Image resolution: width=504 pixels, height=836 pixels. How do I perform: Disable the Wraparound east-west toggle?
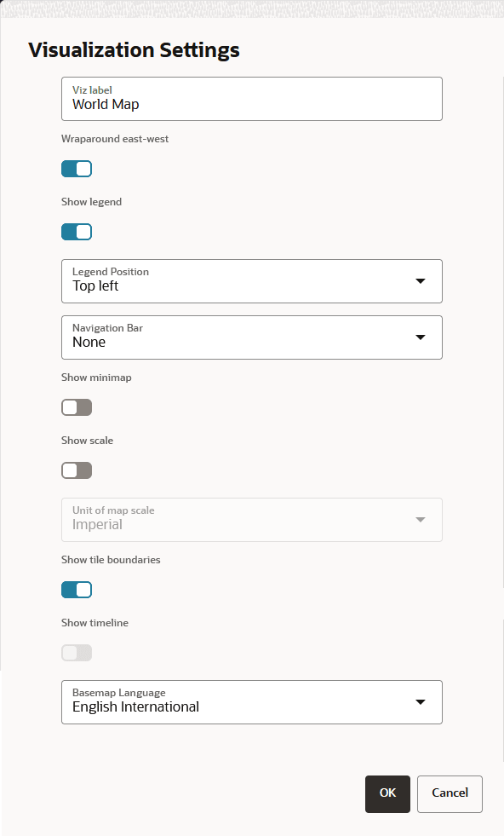click(77, 168)
